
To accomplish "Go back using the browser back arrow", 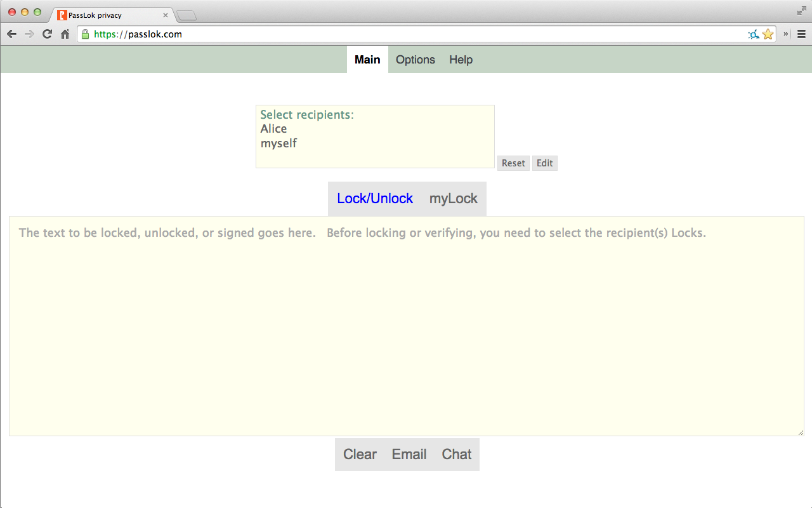I will click(x=11, y=34).
